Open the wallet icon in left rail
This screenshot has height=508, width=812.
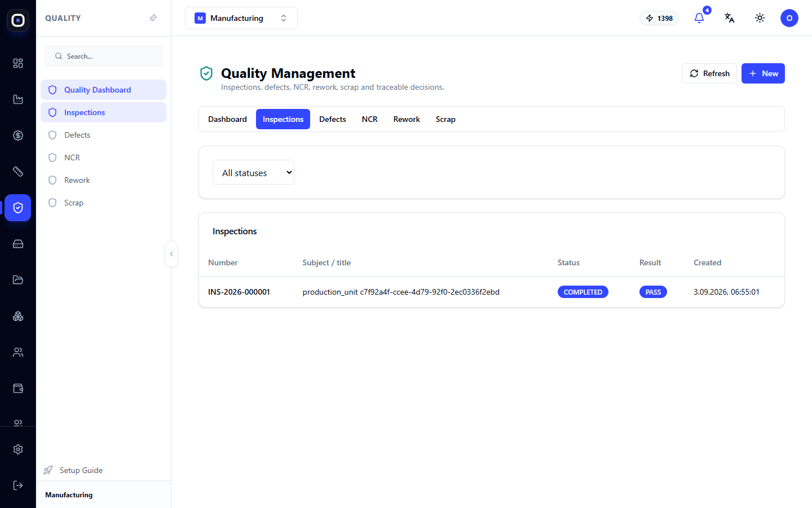click(18, 388)
